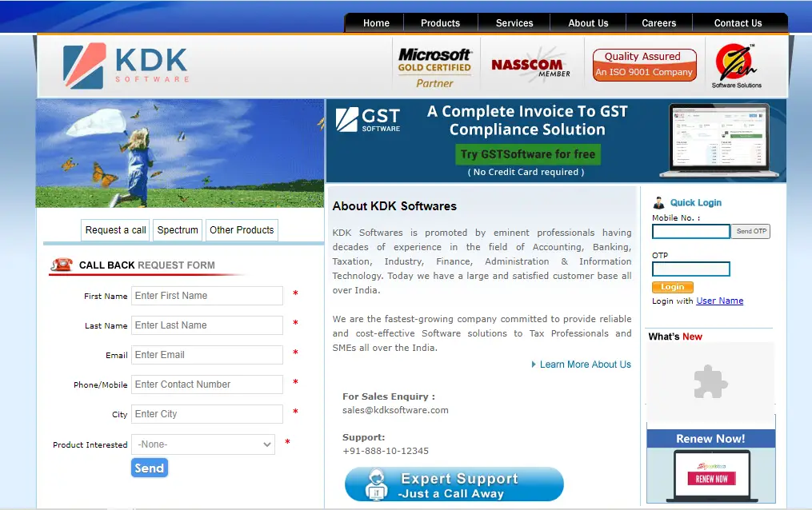Screen dimensions: 812x510
Task: Click the Quality Assured ISO 9001 badge
Action: point(644,65)
